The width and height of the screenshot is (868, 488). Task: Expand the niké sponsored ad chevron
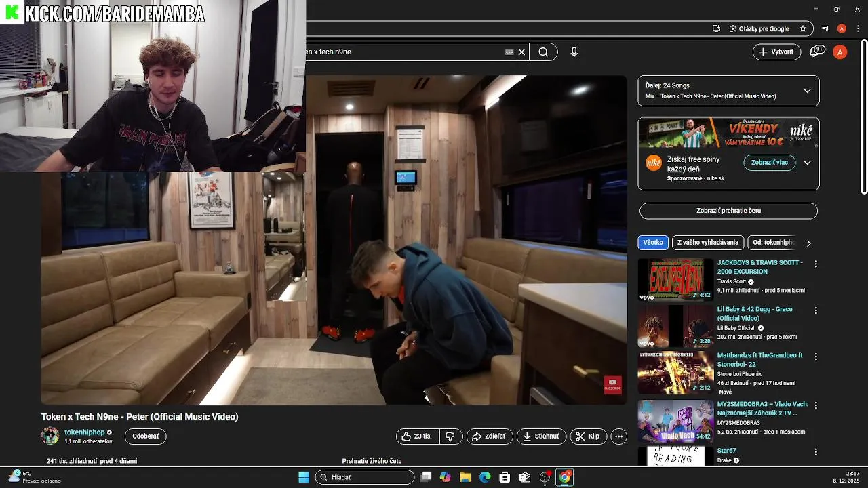click(x=807, y=163)
